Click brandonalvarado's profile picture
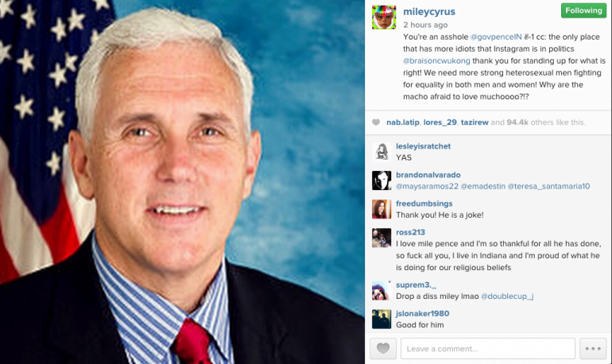Screen dimensions: 612x364 382,180
